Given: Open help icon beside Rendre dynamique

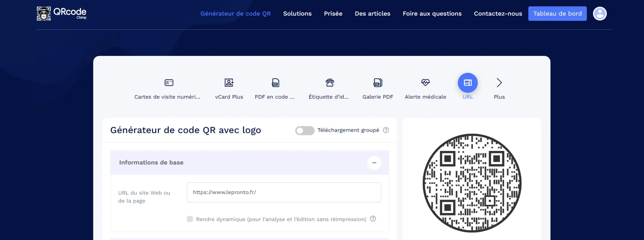Looking at the screenshot, I should pyautogui.click(x=373, y=219).
